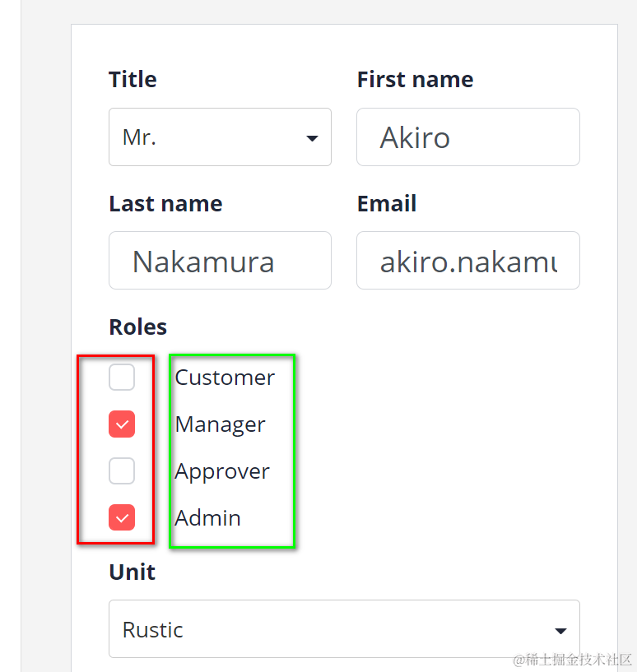637x672 pixels.
Task: Click the Admin role label text
Action: point(207,518)
